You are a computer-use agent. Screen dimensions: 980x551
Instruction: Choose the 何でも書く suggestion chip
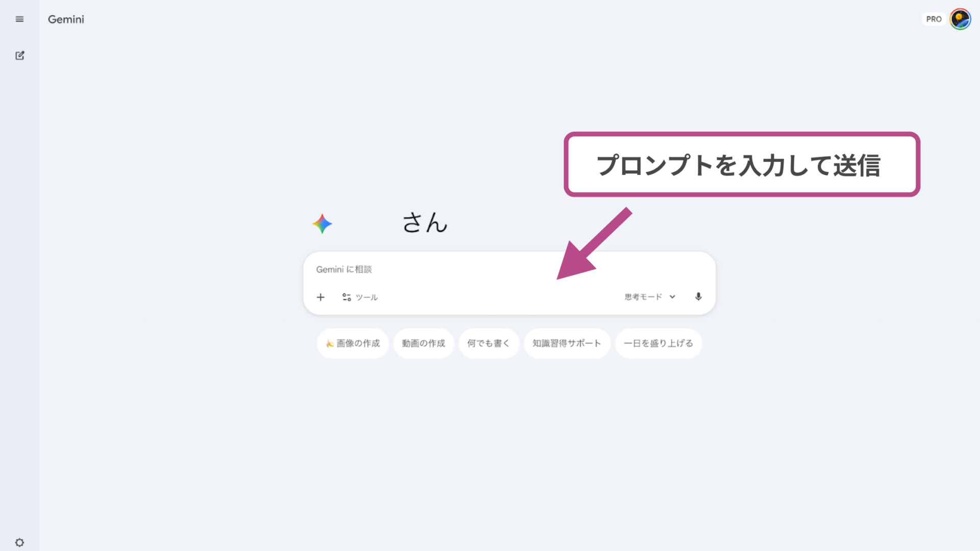pyautogui.click(x=488, y=343)
